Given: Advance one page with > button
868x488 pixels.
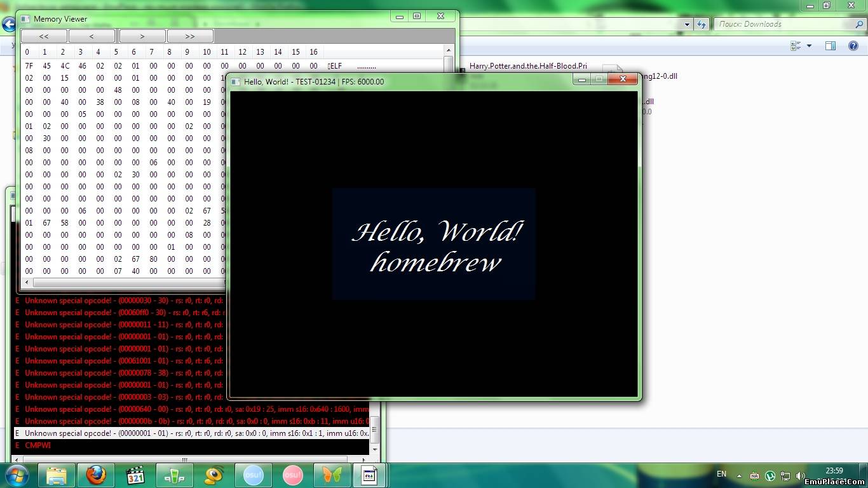Looking at the screenshot, I should pos(142,36).
